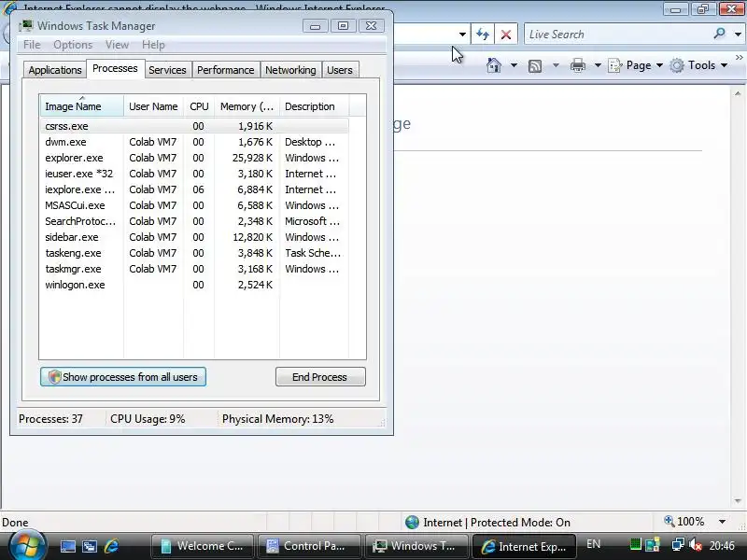Click the Internet zone globe icon in status bar
Viewport: 747px width, 560px height.
[x=412, y=523]
